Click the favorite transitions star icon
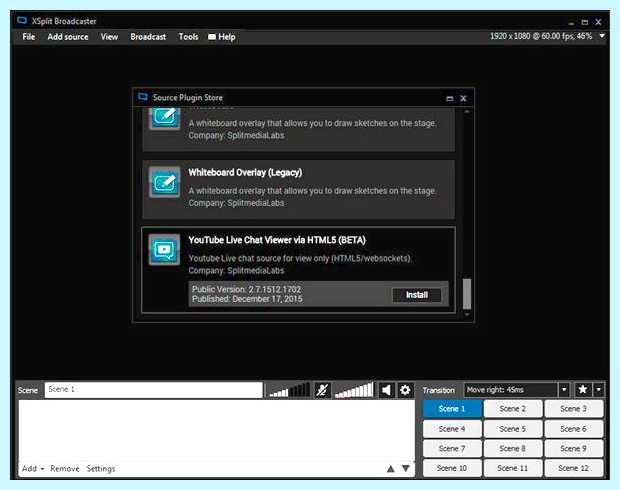Image resolution: width=620 pixels, height=490 pixels. point(582,390)
